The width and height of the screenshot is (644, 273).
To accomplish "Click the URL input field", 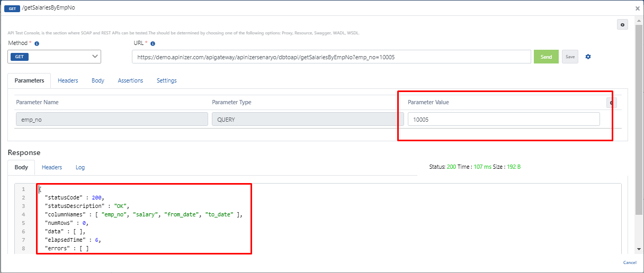I will click(331, 57).
